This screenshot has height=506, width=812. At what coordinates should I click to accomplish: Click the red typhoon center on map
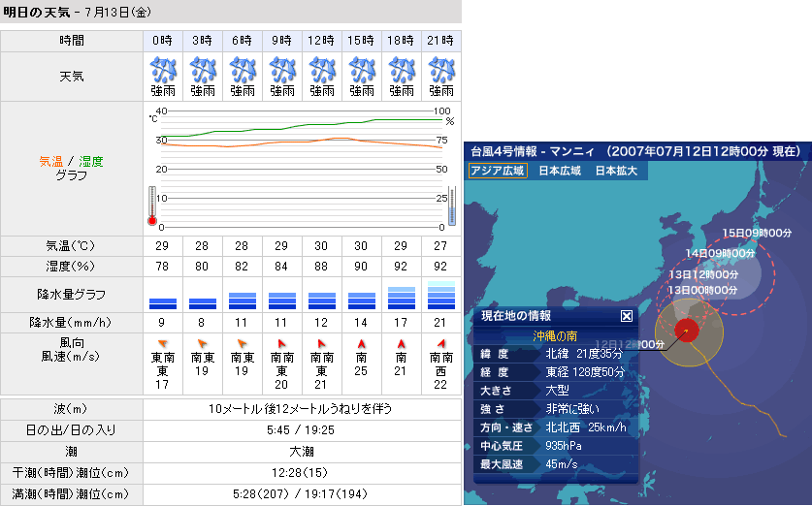687,330
